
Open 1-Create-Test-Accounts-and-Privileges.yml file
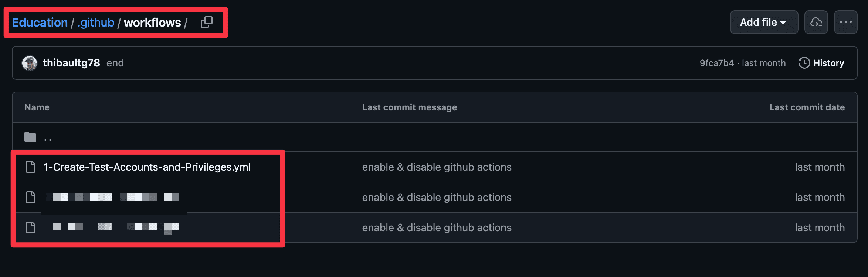(x=147, y=167)
